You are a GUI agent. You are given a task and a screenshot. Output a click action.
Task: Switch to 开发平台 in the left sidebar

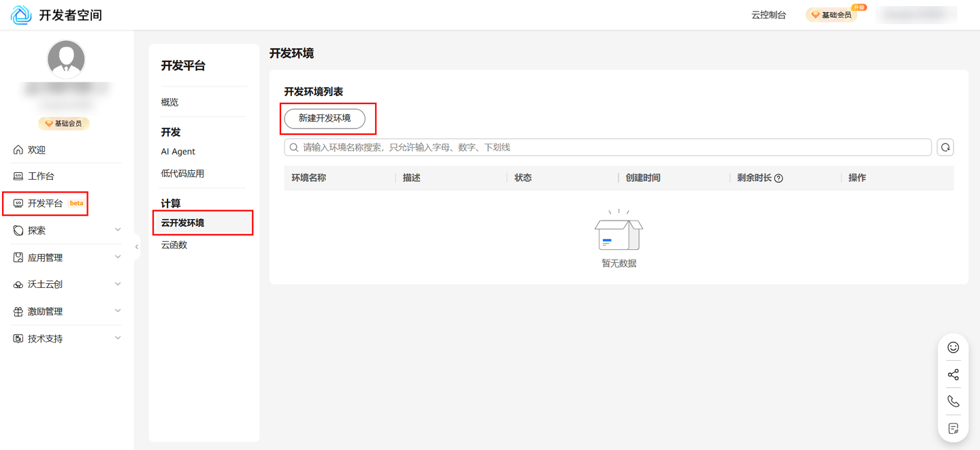pyautogui.click(x=46, y=203)
